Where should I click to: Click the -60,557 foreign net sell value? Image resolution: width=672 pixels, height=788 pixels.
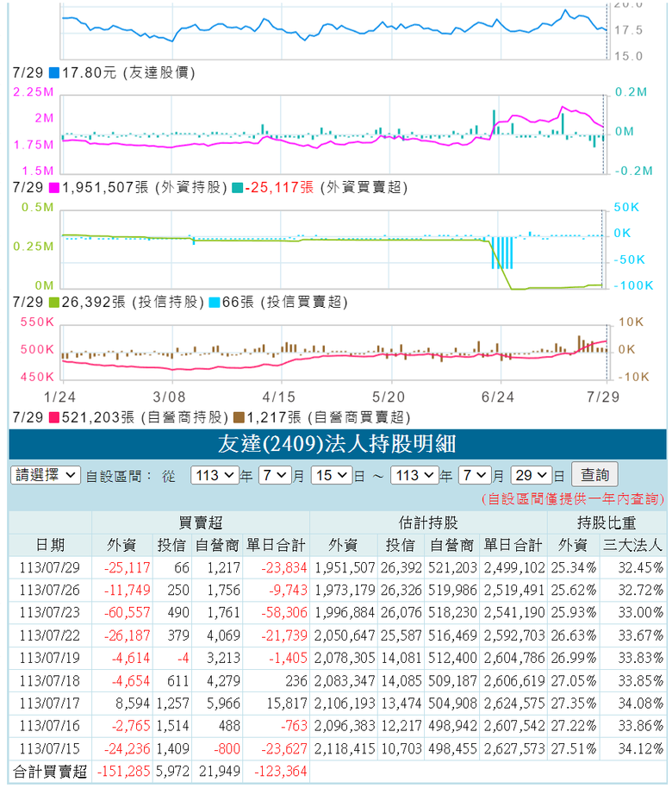[x=127, y=613]
